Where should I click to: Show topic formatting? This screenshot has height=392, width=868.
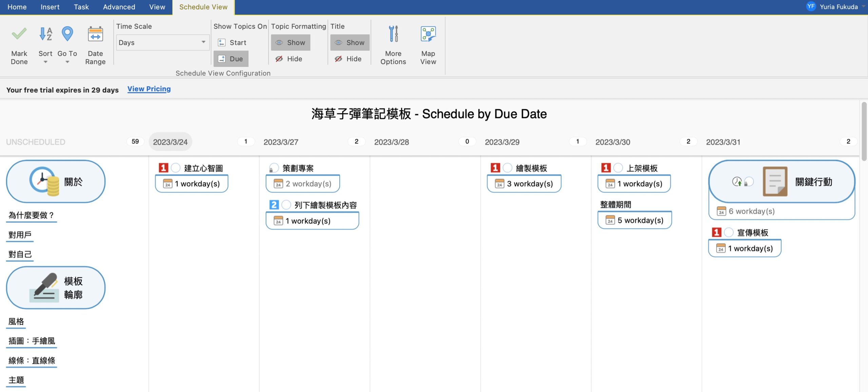(x=291, y=42)
